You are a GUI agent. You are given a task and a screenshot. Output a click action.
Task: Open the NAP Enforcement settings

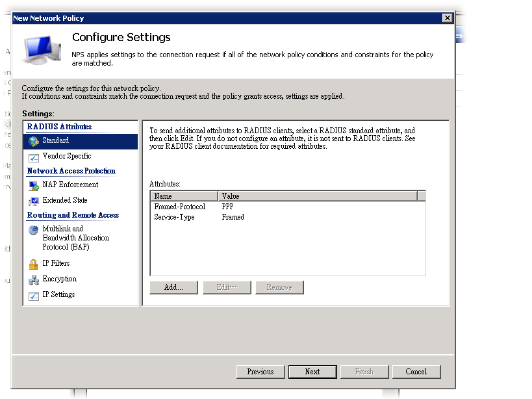pos(70,185)
